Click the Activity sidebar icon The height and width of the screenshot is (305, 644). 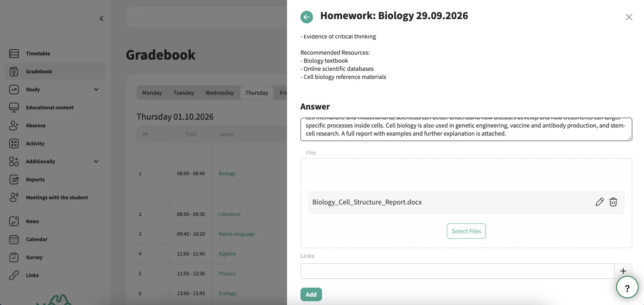14,143
